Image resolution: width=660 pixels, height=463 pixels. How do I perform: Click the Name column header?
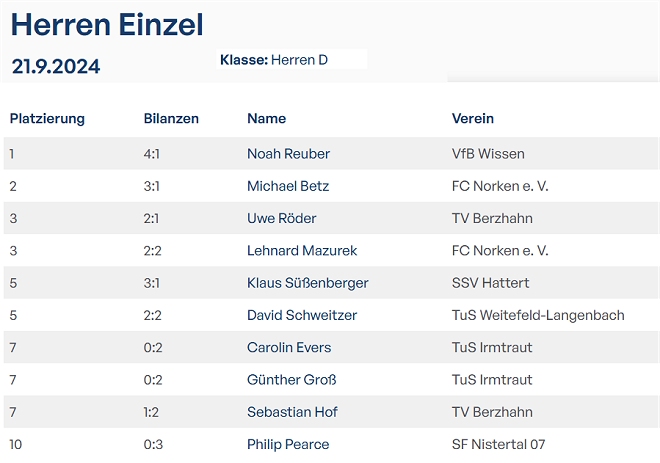click(x=266, y=119)
